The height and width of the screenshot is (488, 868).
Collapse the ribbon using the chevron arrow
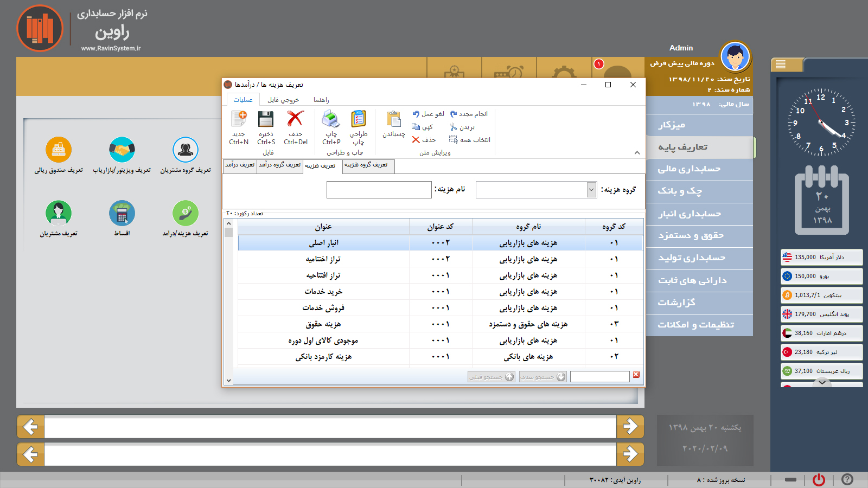click(636, 152)
